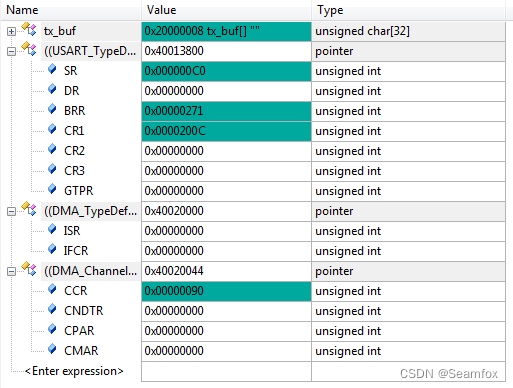Click the CMAR value 0x00000000

(x=226, y=351)
